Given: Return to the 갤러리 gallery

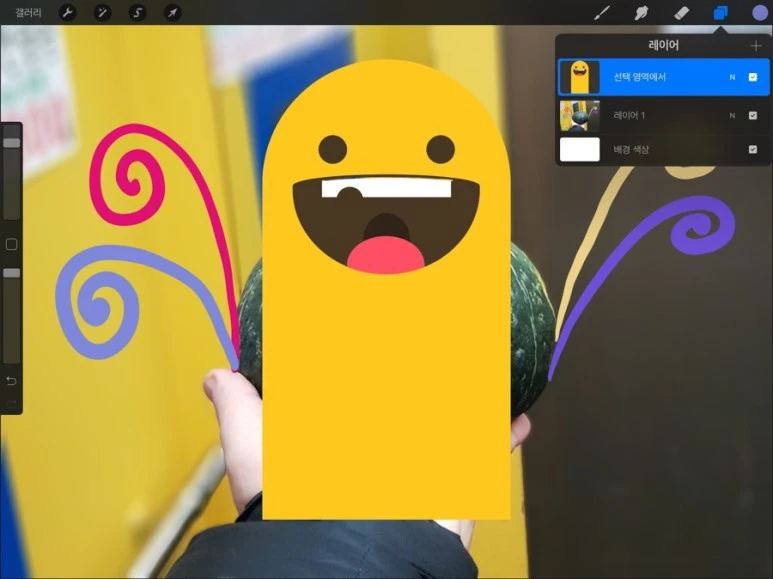Looking at the screenshot, I should point(28,13).
